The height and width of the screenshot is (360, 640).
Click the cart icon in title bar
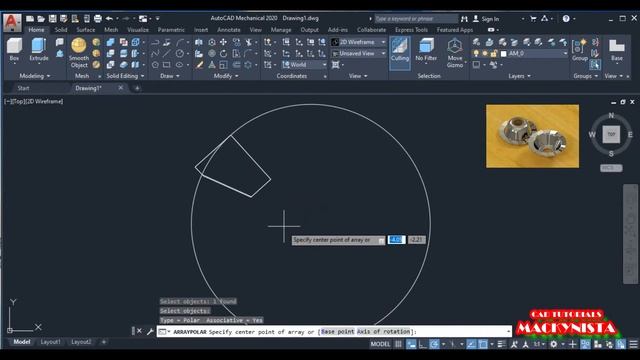533,18
